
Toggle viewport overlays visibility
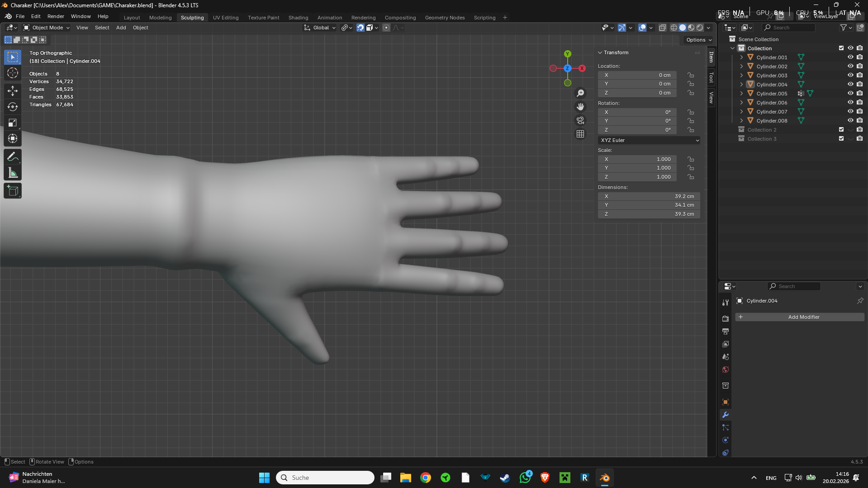(642, 28)
